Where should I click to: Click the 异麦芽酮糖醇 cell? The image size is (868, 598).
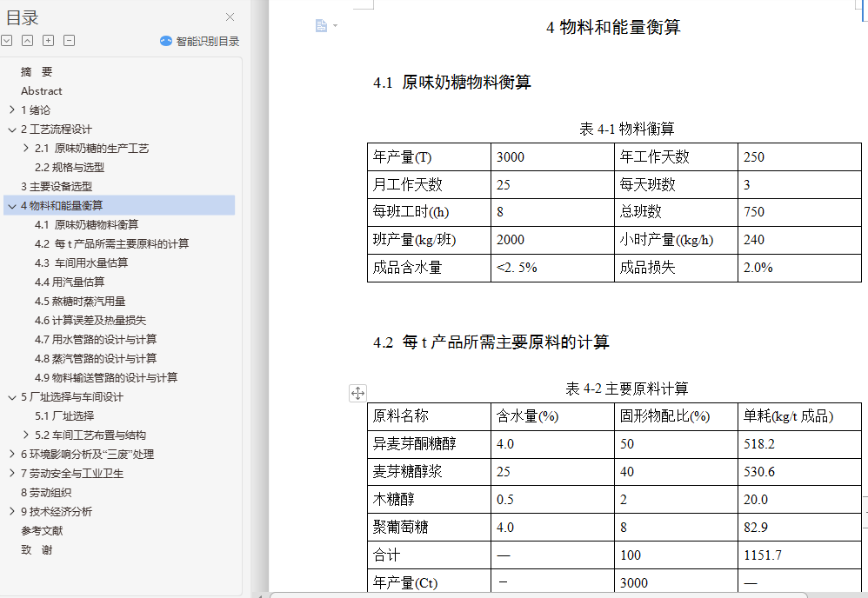429,444
